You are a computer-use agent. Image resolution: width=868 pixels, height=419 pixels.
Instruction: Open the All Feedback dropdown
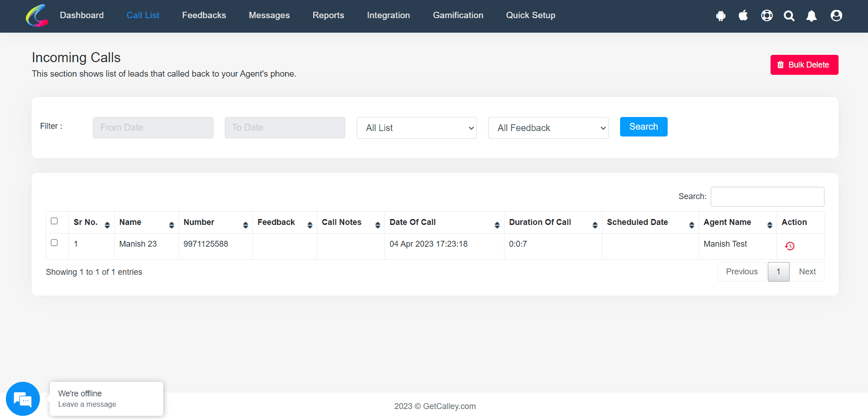(x=548, y=128)
